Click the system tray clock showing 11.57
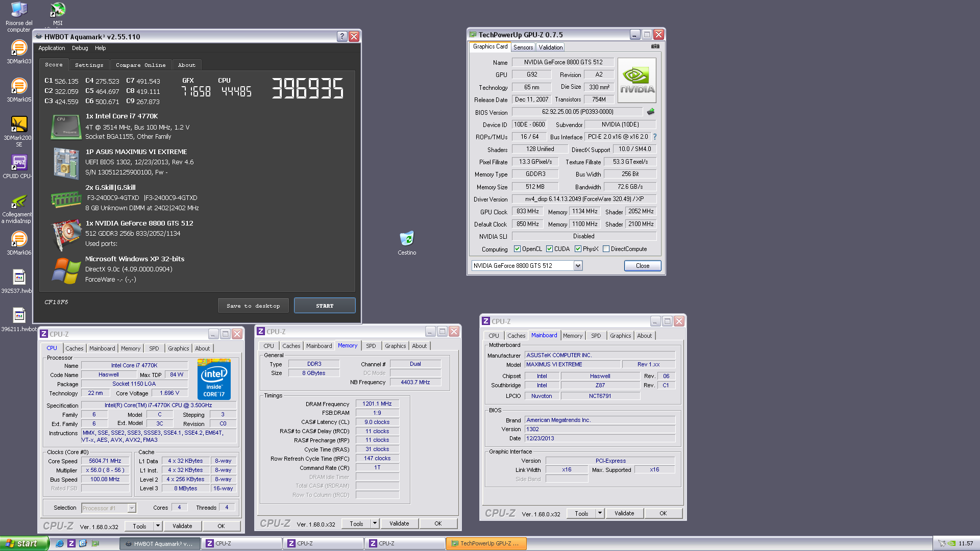 [x=966, y=543]
